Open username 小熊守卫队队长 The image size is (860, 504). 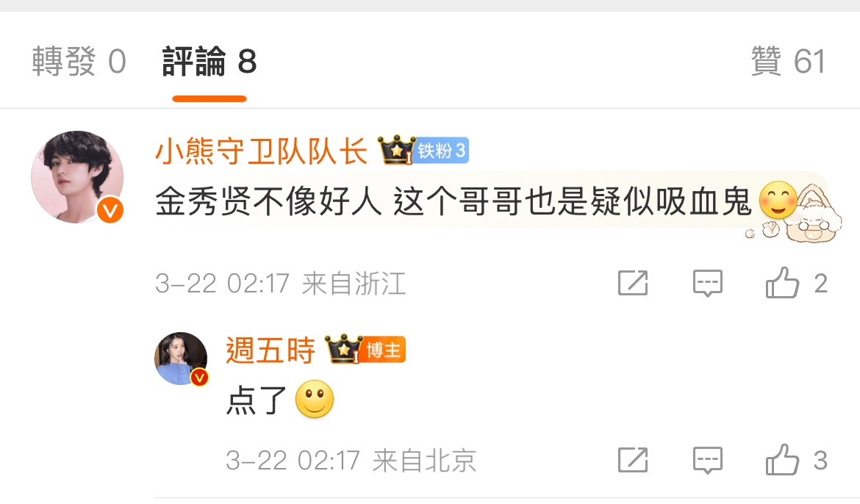(x=261, y=151)
